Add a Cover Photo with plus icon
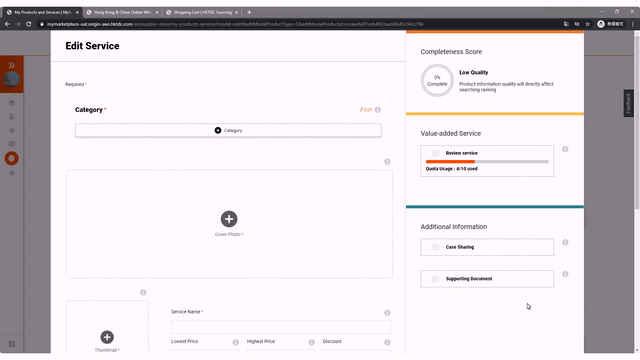This screenshot has height=360, width=640. [x=229, y=219]
